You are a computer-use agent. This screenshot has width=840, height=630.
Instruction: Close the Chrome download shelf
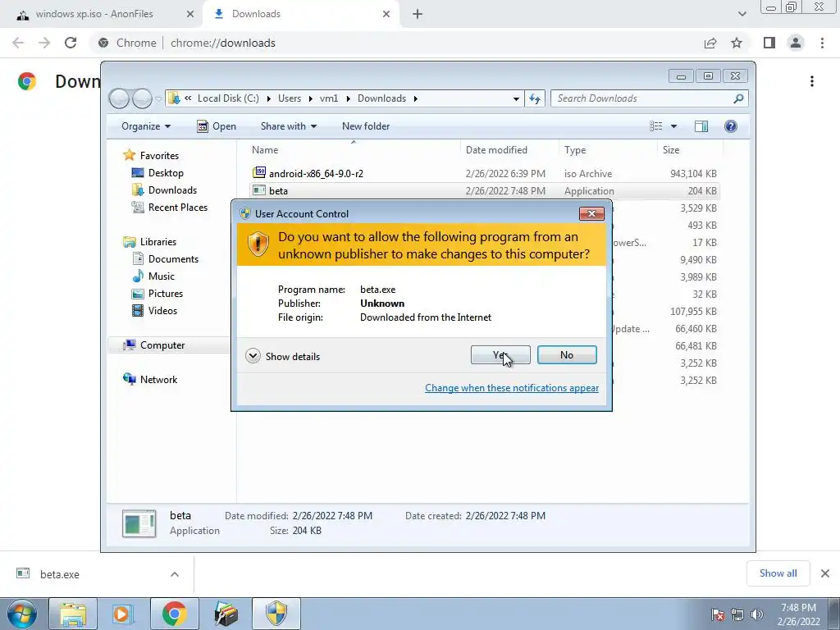(825, 573)
